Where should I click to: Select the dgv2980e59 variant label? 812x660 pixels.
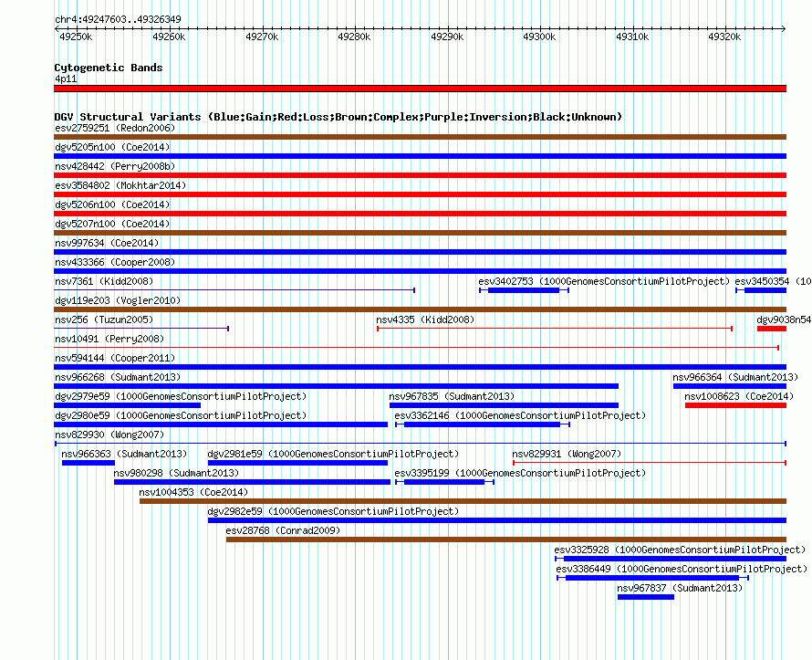point(181,415)
